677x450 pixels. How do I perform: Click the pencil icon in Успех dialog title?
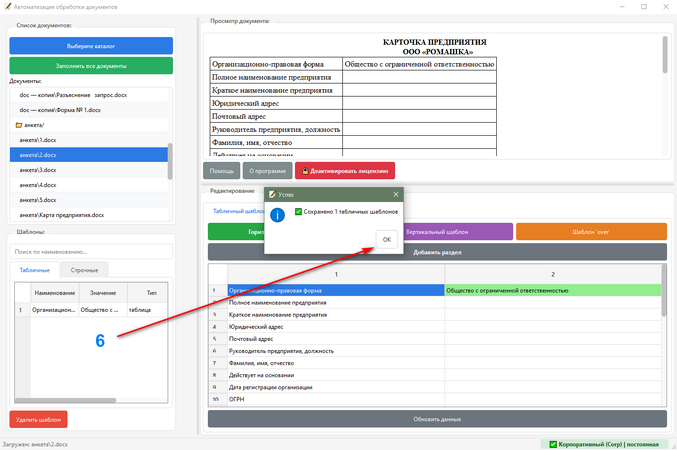(272, 195)
